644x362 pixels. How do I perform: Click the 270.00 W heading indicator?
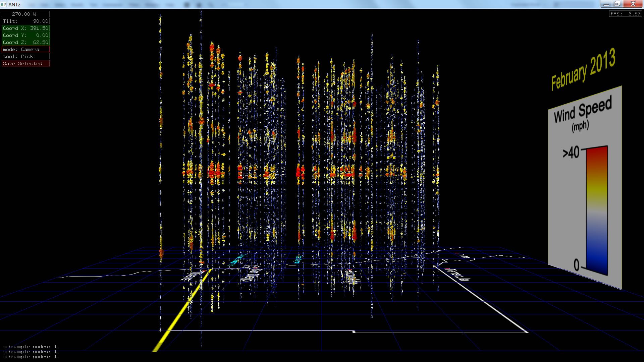tap(25, 14)
